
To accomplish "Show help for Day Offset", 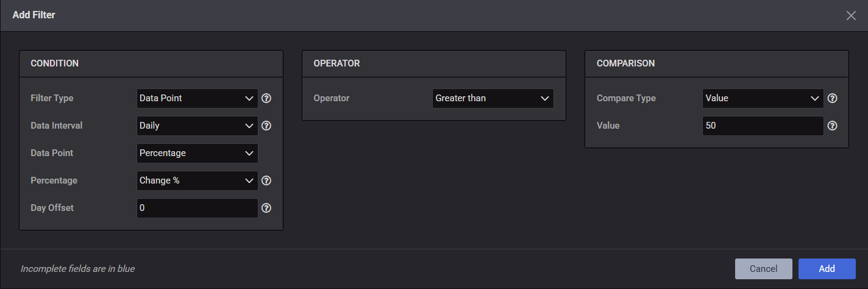I will coord(266,208).
